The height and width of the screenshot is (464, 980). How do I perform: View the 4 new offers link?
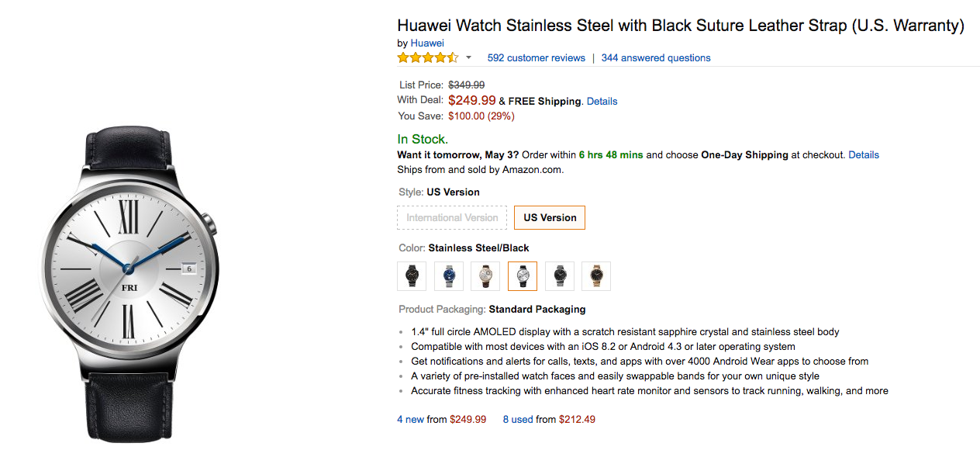tap(411, 419)
